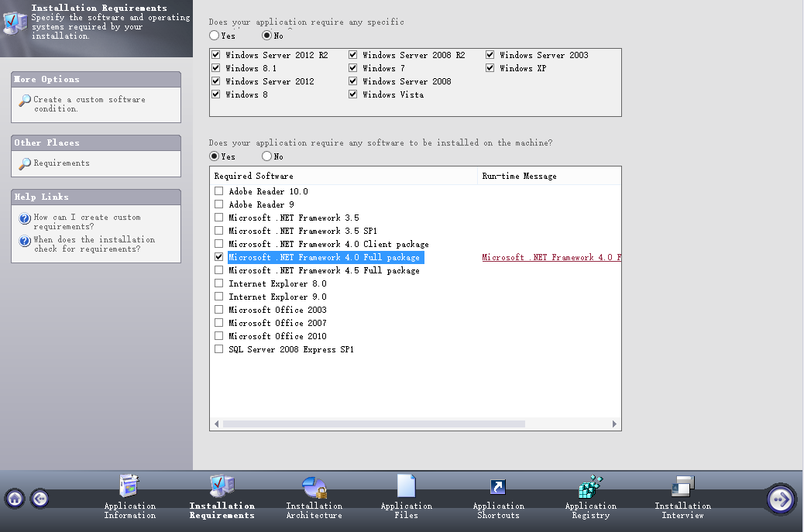This screenshot has width=804, height=532.
Task: Uncheck Microsoft .NET Framework 4.0 Full package
Action: 218,256
